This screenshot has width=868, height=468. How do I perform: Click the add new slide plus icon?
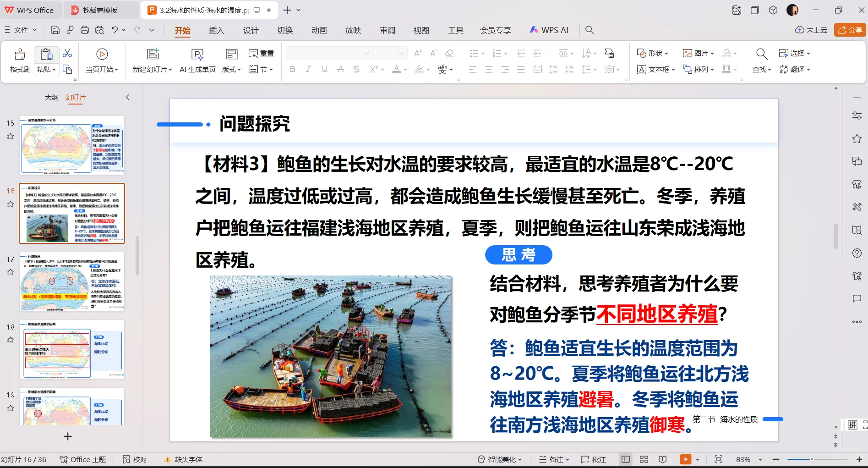(68, 436)
